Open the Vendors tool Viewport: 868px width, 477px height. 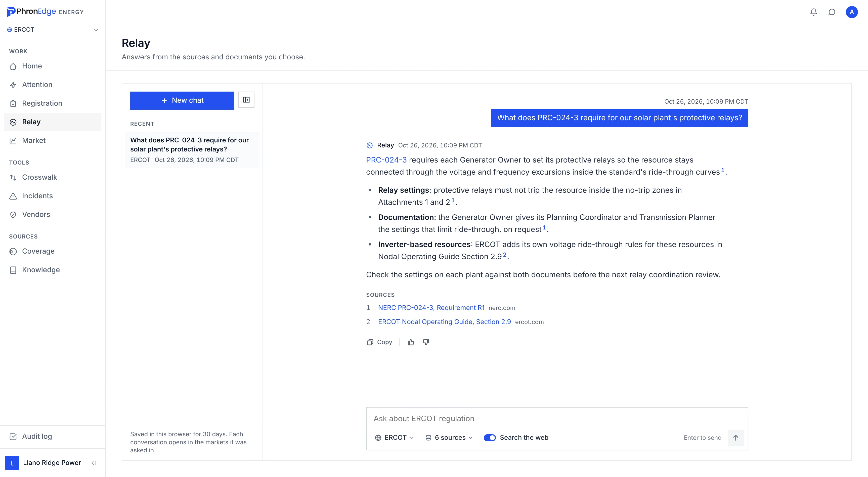tap(53, 214)
